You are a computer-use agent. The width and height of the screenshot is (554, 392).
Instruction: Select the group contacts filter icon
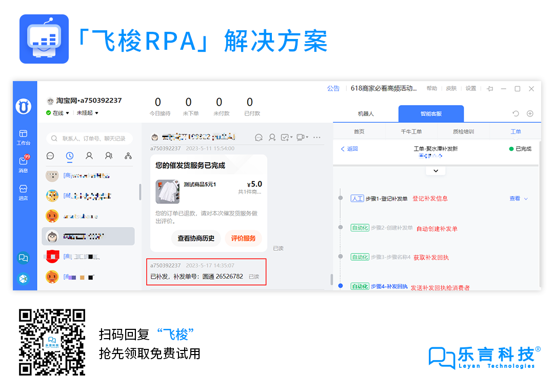pos(109,156)
